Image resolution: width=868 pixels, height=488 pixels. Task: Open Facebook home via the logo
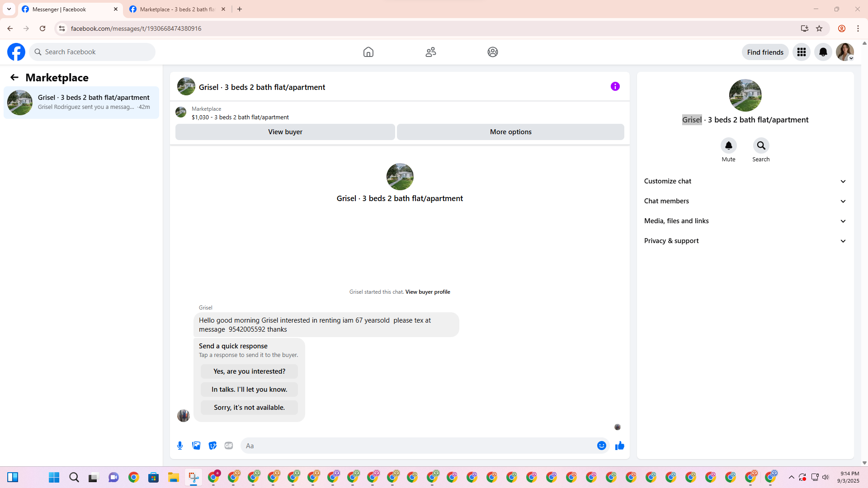coord(16,52)
